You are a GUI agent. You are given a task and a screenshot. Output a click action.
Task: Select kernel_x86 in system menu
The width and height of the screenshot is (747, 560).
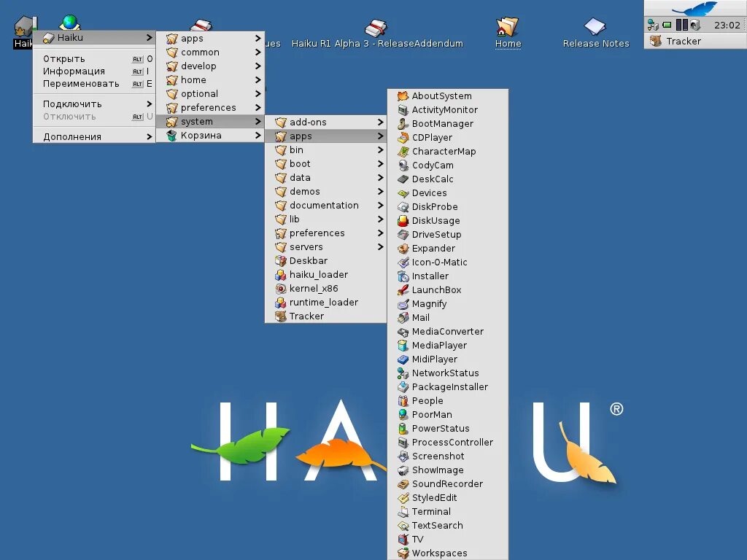coord(325,288)
